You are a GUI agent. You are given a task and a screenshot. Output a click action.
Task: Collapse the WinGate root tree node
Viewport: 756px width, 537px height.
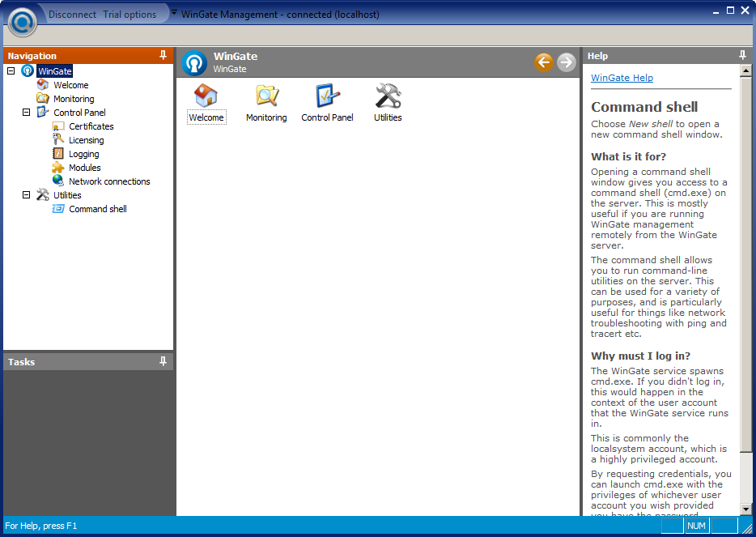[x=11, y=71]
